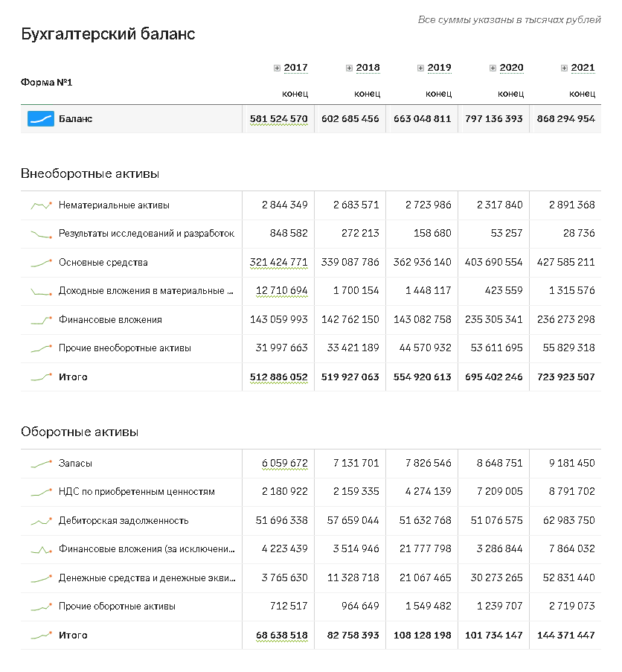Click the Баланс 2017 value 581 524 570
Screen dimensions: 622x672
click(279, 119)
